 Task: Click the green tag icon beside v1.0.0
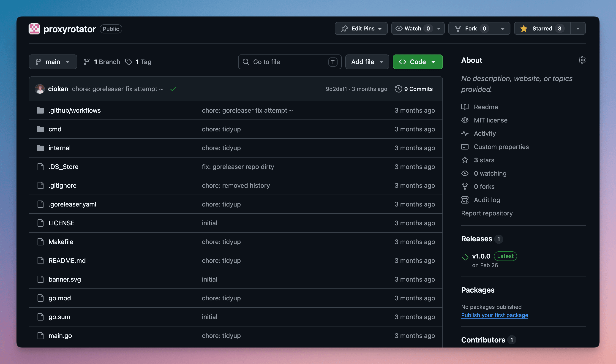pyautogui.click(x=465, y=257)
